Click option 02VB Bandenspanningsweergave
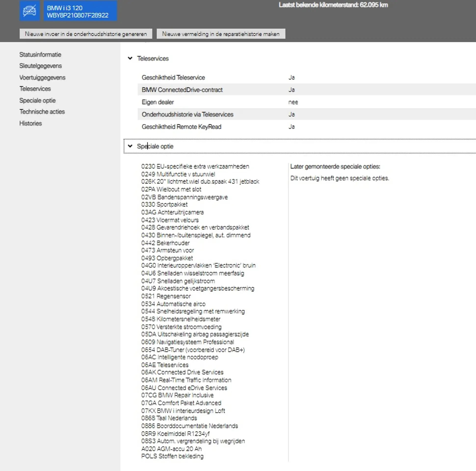476x471 pixels. 185,197
